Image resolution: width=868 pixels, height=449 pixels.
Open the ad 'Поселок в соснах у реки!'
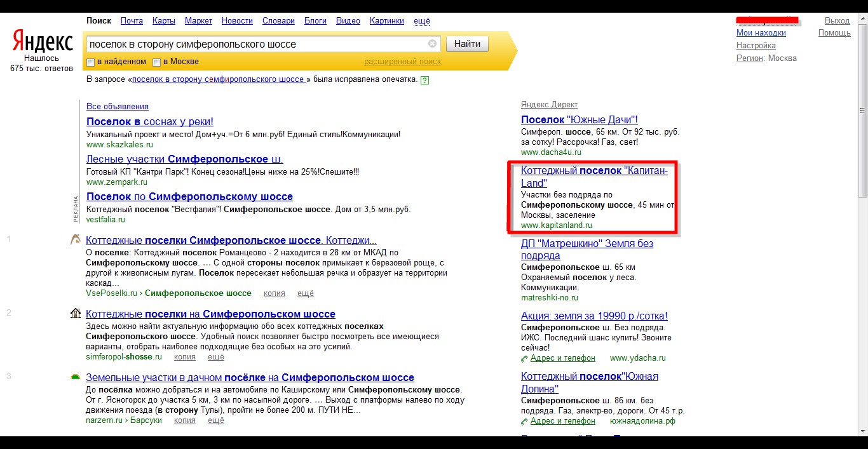pyautogui.click(x=150, y=121)
